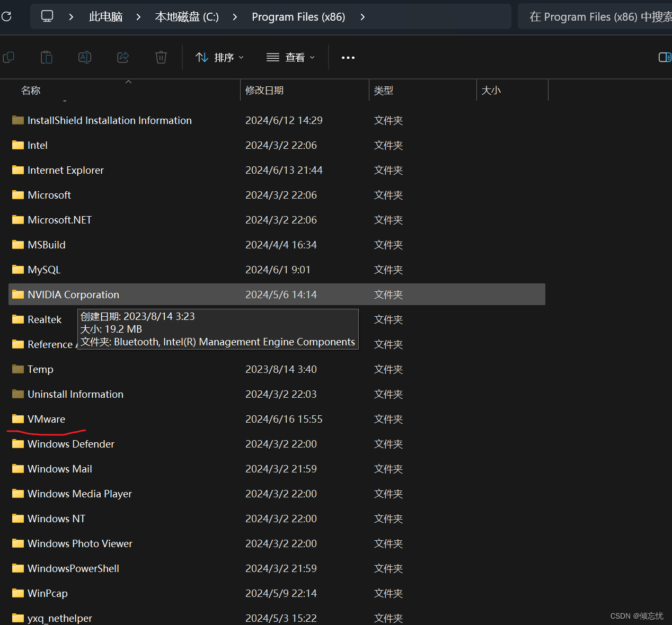The height and width of the screenshot is (625, 672).
Task: Select the InstallShield Installation Information name
Action: click(110, 120)
